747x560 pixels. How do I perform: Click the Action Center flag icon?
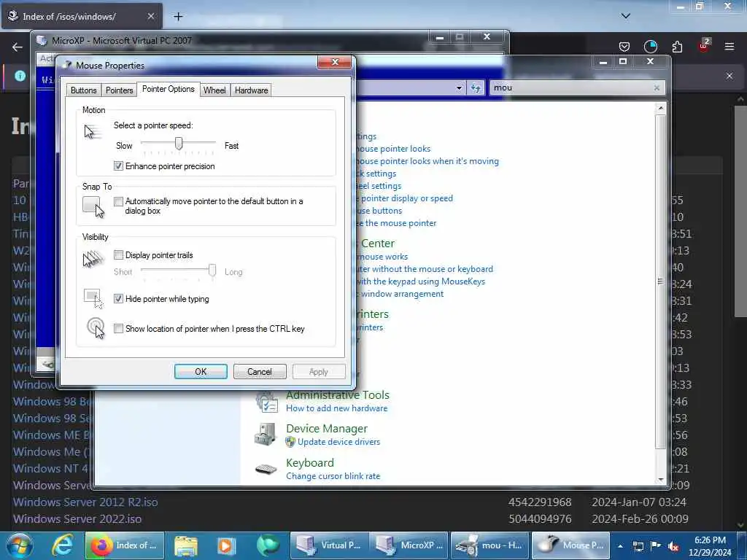tap(656, 546)
